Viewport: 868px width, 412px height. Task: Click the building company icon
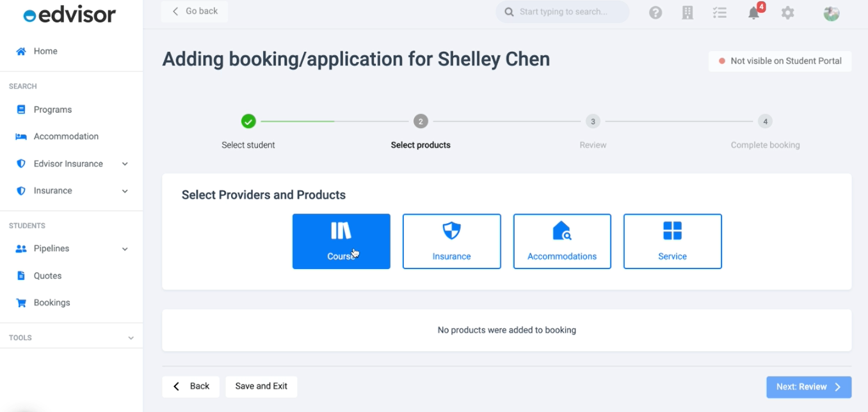[x=687, y=12]
